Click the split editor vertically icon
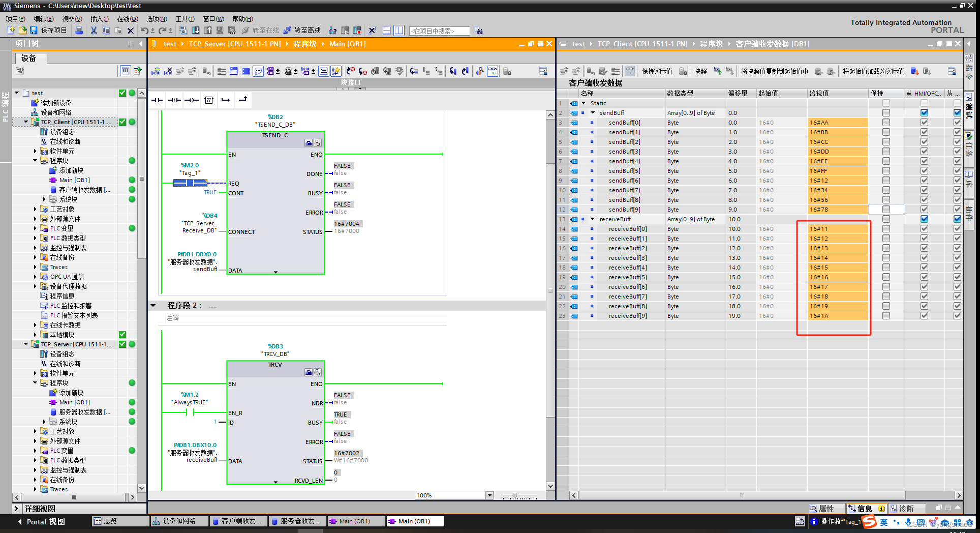The height and width of the screenshot is (533, 980). point(399,31)
